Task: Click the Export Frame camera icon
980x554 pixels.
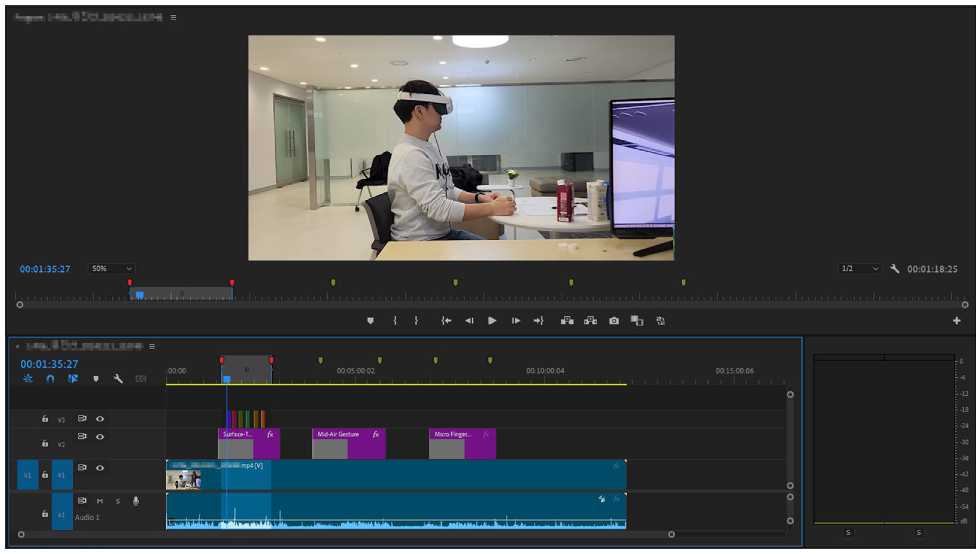Action: click(x=614, y=321)
